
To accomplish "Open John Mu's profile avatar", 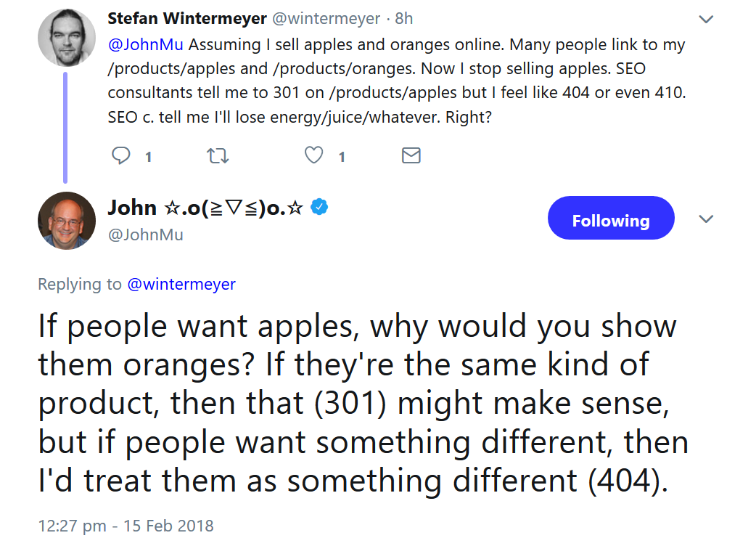I will point(66,221).
